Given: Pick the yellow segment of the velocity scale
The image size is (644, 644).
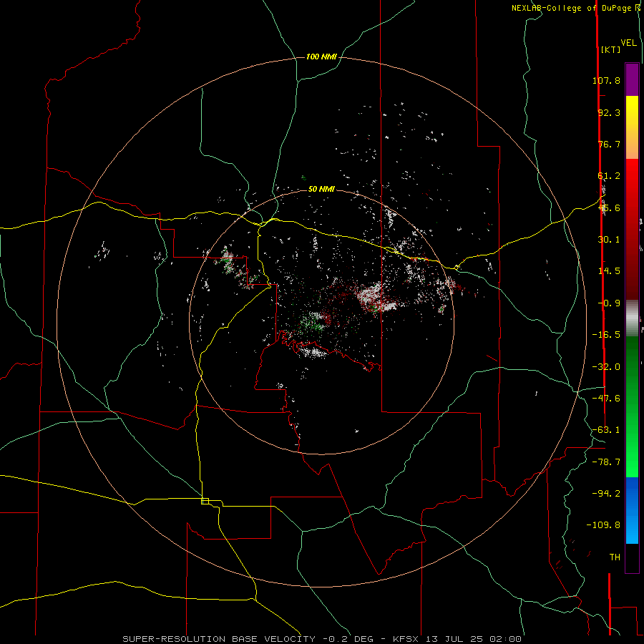Looking at the screenshot, I should tap(632, 127).
